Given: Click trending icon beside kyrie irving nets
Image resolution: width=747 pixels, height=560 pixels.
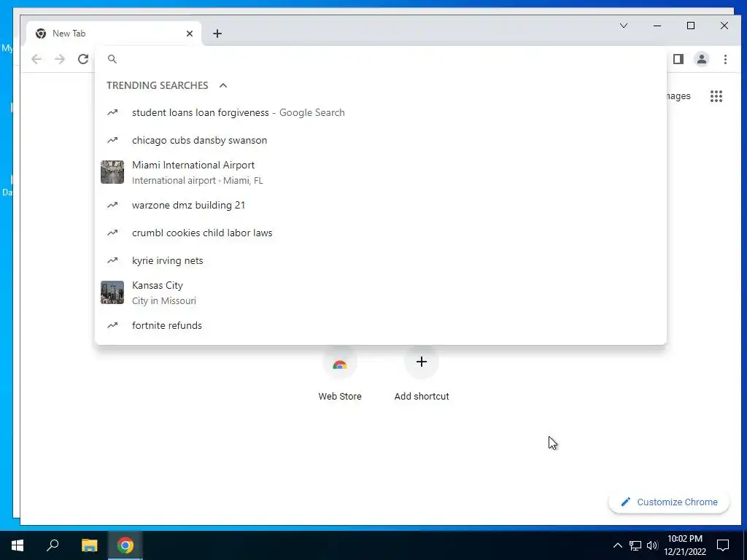Looking at the screenshot, I should tap(112, 260).
